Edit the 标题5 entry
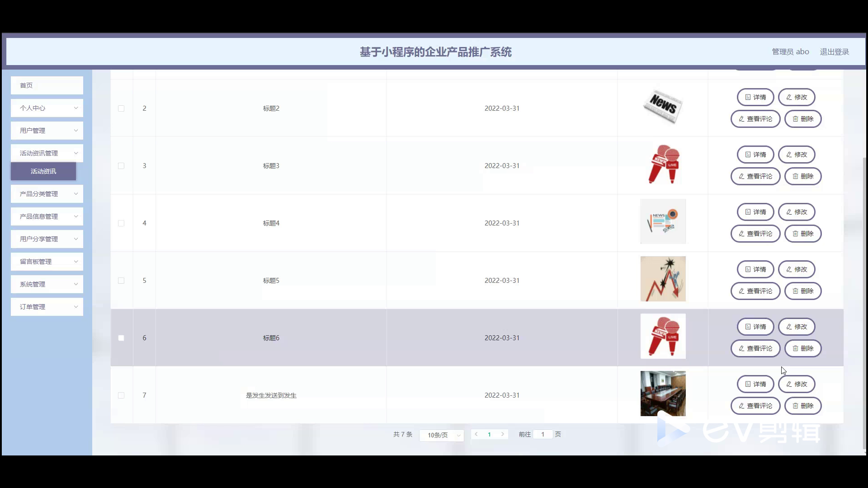 click(797, 269)
